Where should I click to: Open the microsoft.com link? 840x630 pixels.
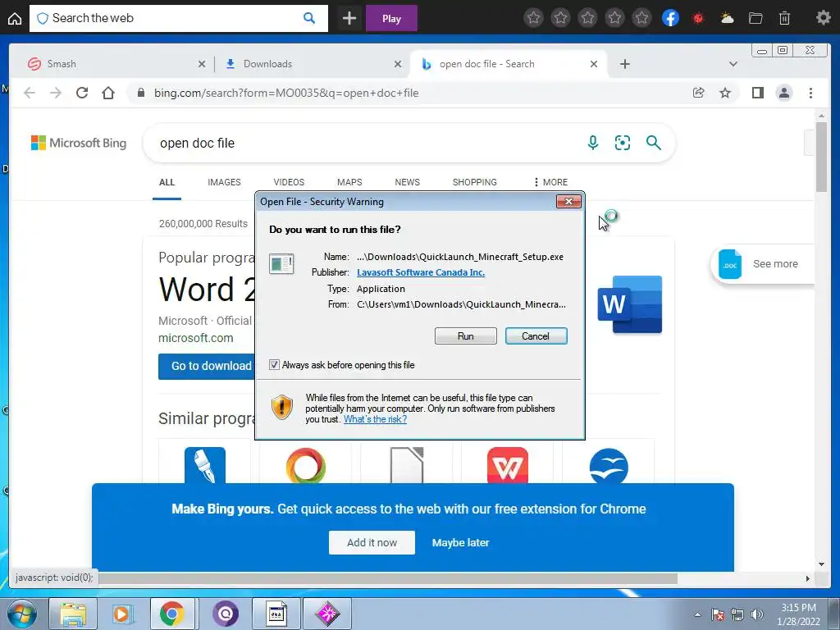pos(195,338)
